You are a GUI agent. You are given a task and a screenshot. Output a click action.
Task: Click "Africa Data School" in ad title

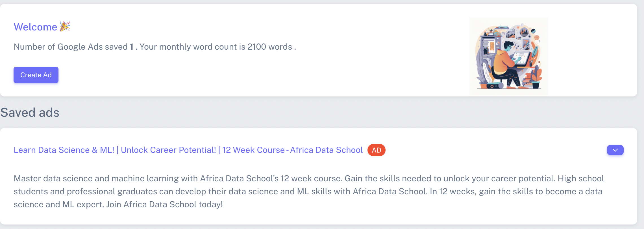(x=326, y=150)
